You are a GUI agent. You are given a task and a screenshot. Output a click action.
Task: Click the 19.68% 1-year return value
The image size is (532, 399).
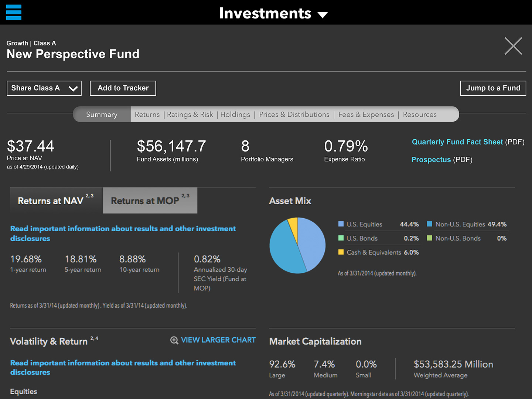[26, 259]
